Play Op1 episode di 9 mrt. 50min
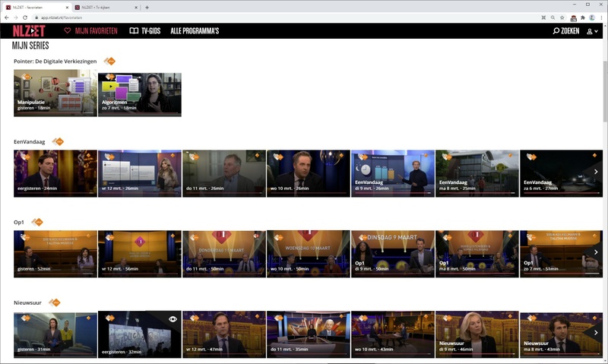This screenshot has height=364, width=608. (x=393, y=254)
